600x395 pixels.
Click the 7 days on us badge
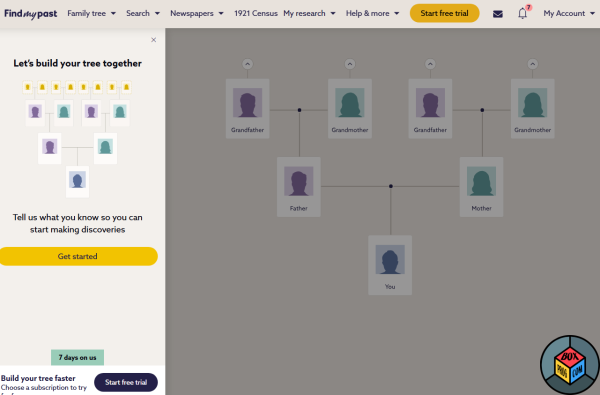[x=77, y=357]
